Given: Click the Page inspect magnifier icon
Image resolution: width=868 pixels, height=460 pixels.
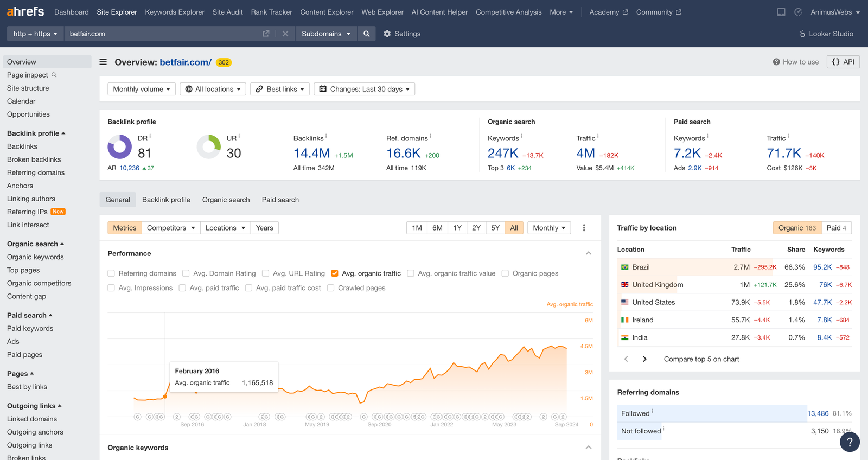Looking at the screenshot, I should point(54,75).
